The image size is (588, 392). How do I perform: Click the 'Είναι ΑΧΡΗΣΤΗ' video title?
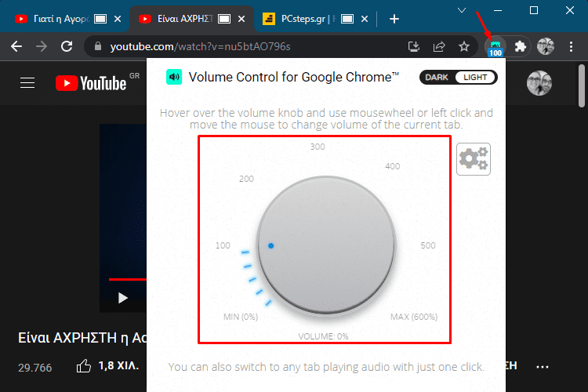[x=82, y=338]
